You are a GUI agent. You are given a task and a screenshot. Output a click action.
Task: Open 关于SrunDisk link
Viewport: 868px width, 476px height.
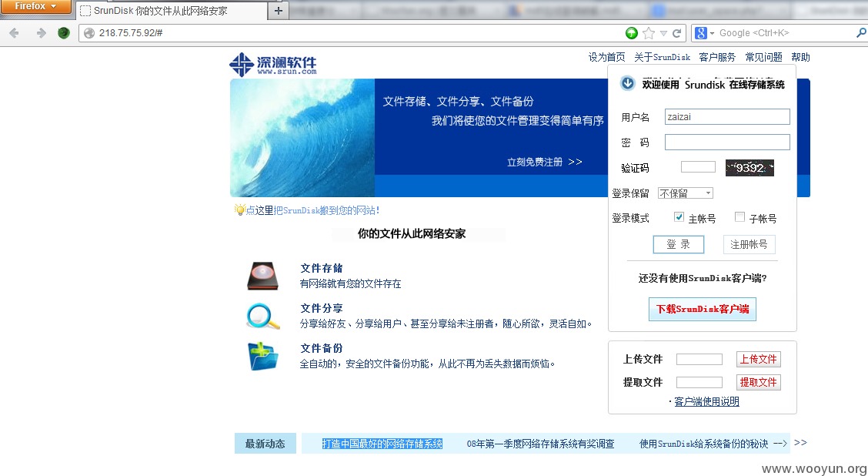pos(662,57)
